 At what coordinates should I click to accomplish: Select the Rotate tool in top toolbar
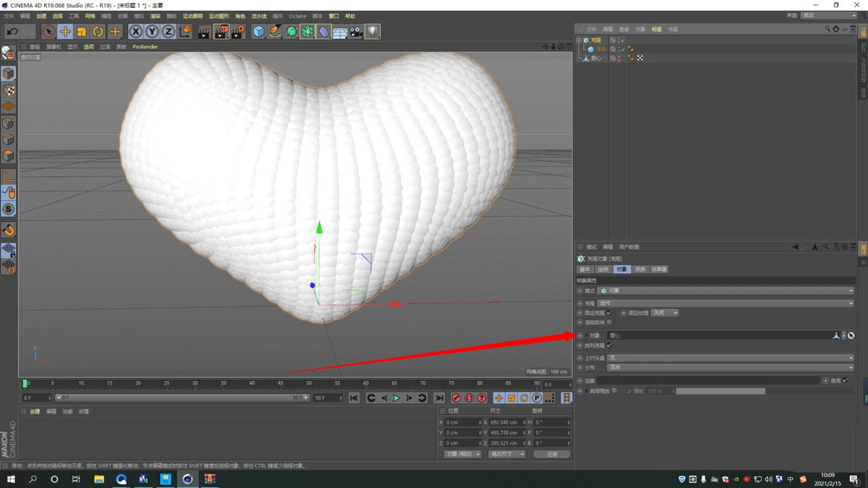pos(98,32)
